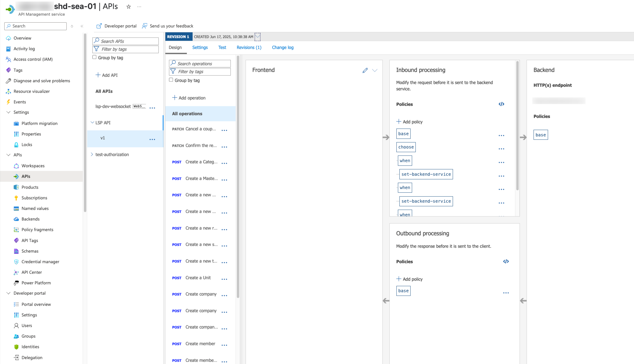The image size is (634, 364).
Task: Open ellipsis menu for Create a Unit operation
Action: [x=224, y=279]
